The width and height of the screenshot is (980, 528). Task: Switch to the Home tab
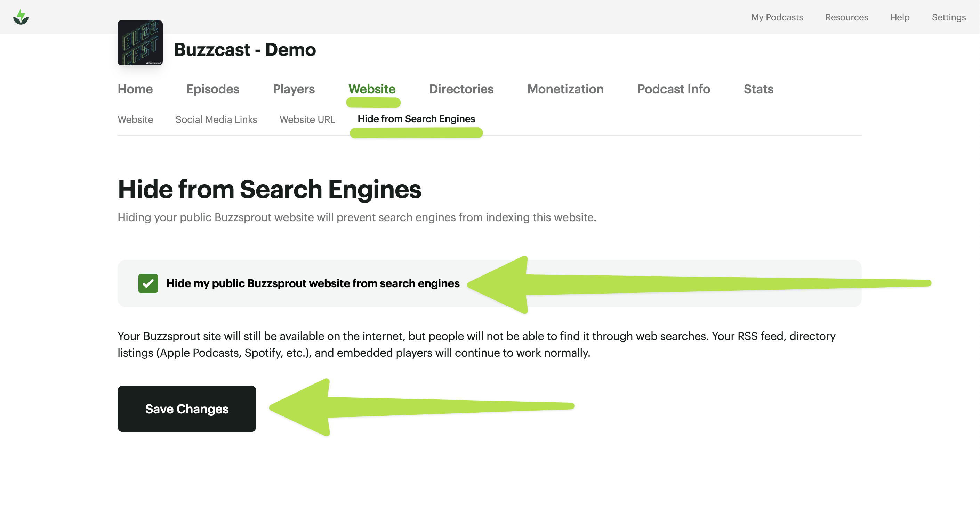[x=135, y=89]
